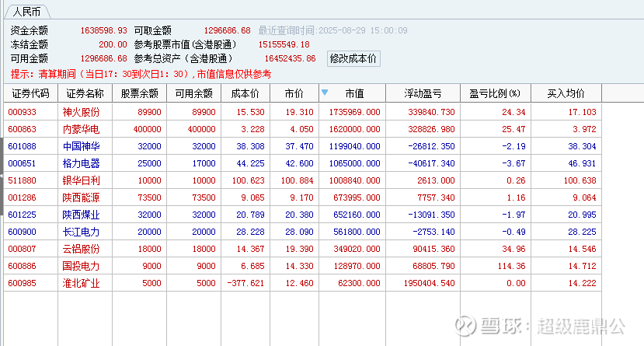
Task: Select the 长江电力 stock name
Action: [x=81, y=232]
